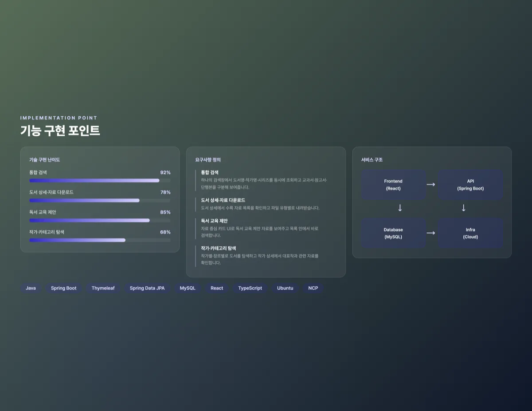The width and height of the screenshot is (532, 411).
Task: Select the Ubuntu tag
Action: [x=285, y=288]
